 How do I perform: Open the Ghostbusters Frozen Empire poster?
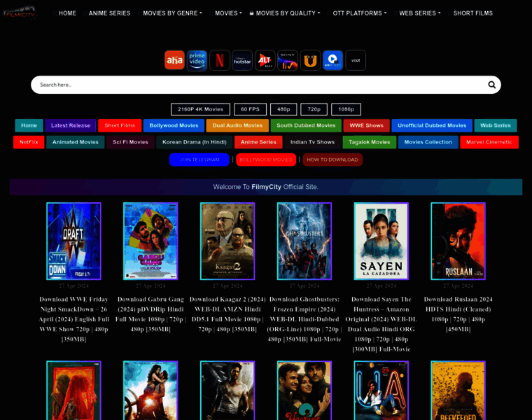pos(304,241)
